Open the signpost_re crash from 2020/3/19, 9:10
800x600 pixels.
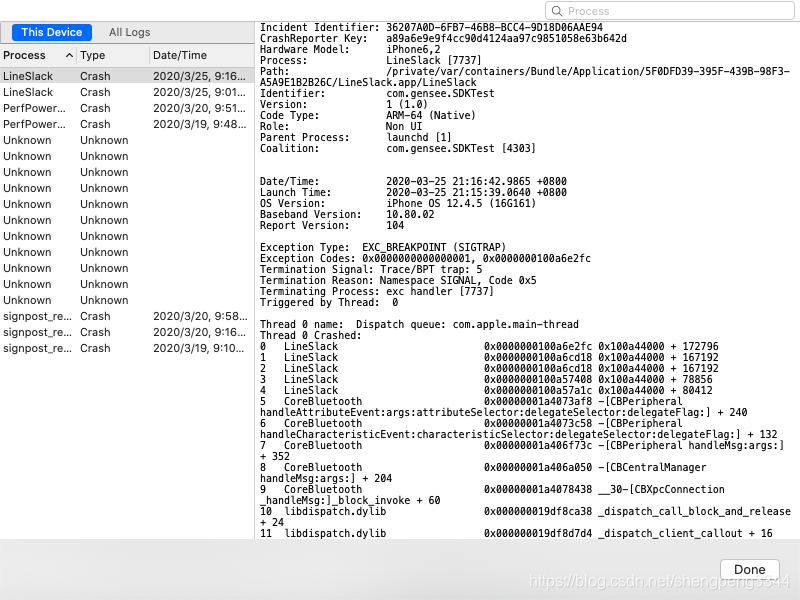pyautogui.click(x=127, y=348)
